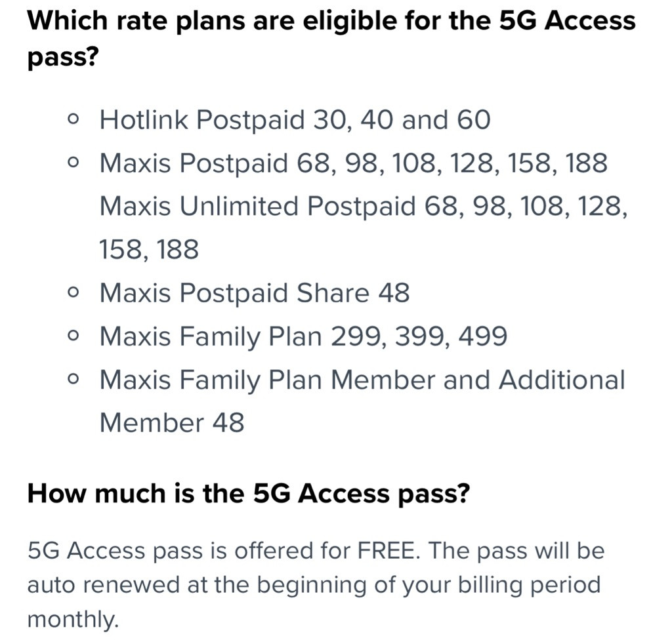Screen dimensions: 672x644
Task: Click the bullet beside Maxis Family Plan 299
Action: (73, 336)
